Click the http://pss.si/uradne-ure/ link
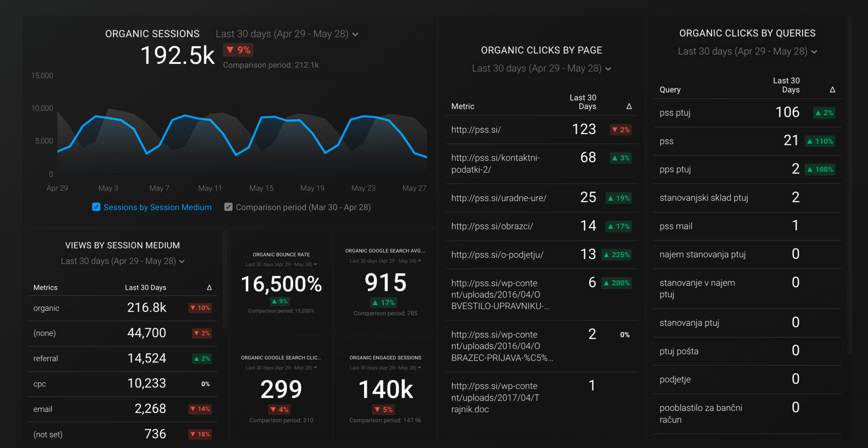This screenshot has width=868, height=448. (498, 198)
